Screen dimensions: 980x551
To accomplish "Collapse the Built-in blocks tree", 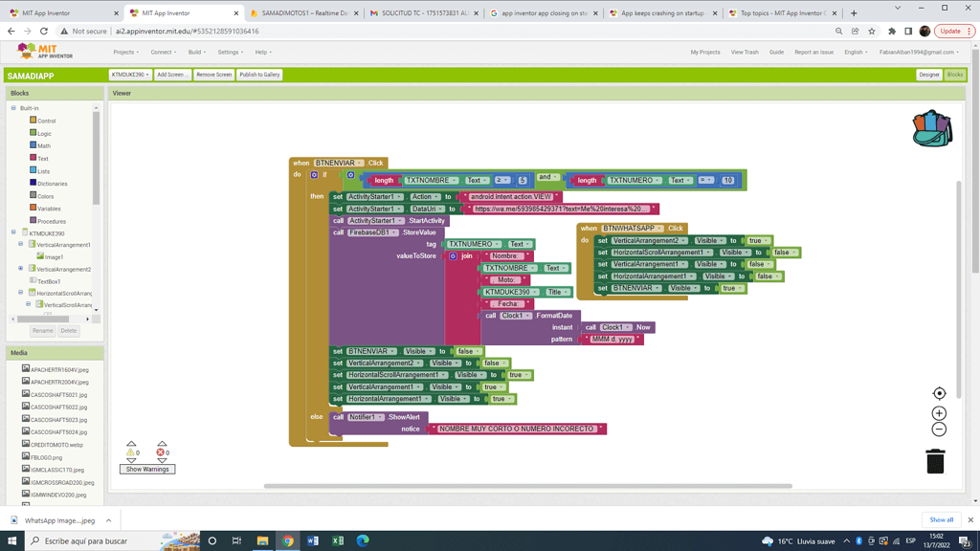I will (x=13, y=108).
